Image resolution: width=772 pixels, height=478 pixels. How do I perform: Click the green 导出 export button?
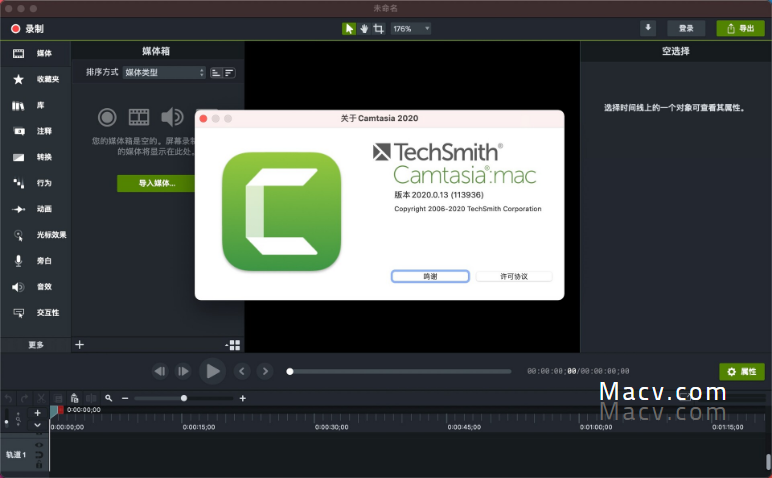tap(740, 29)
